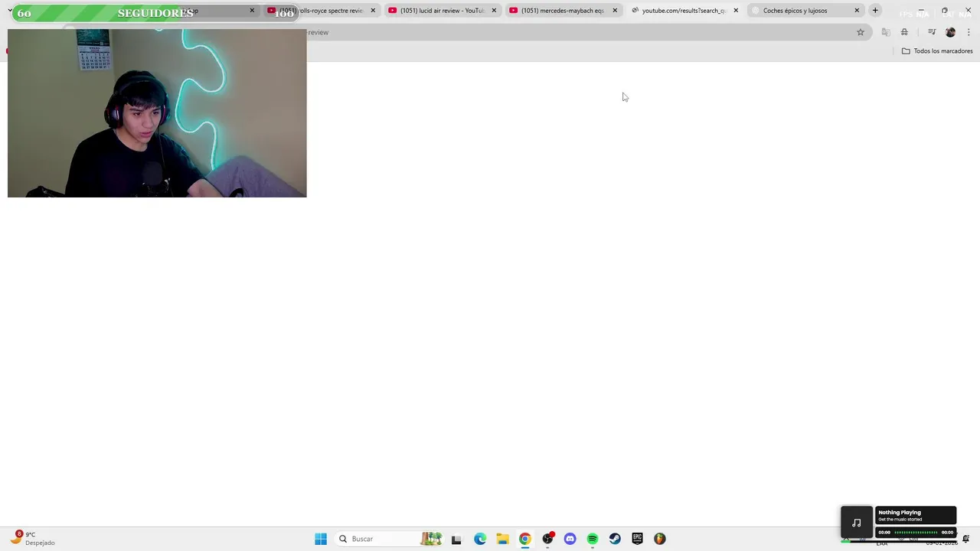
Task: Switch to the rolls-royce spectre review tab
Action: [322, 11]
